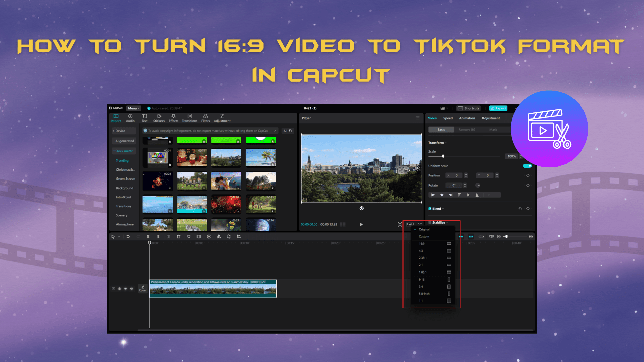Click the zoom-in plus icon on timeline

coord(531,236)
